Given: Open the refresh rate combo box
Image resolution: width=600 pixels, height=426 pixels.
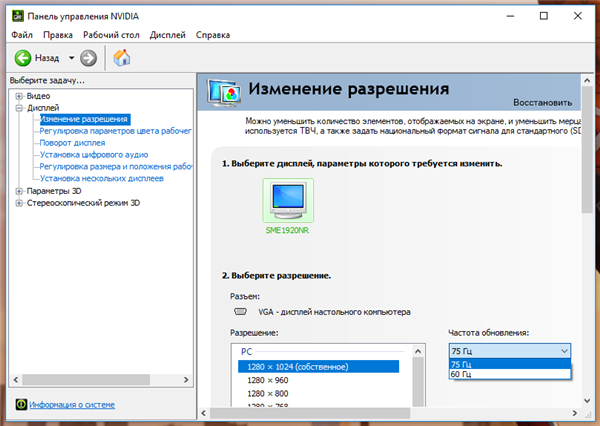Looking at the screenshot, I should (x=510, y=351).
